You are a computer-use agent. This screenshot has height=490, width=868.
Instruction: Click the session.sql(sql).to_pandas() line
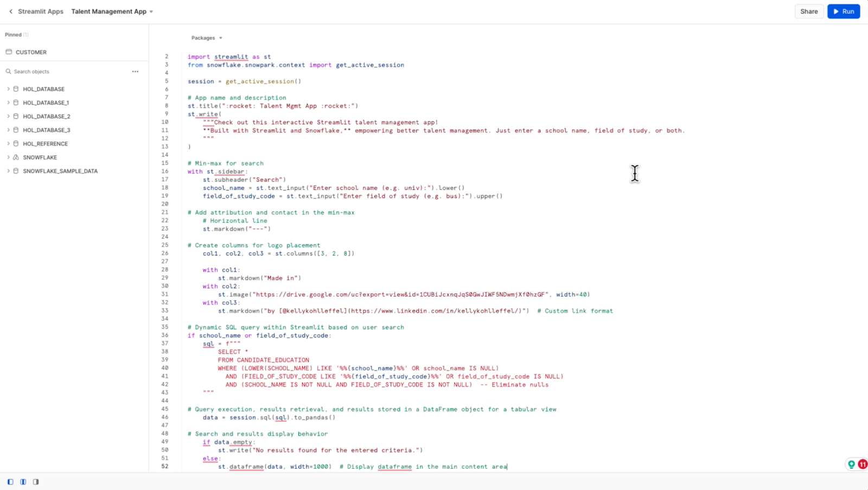(x=269, y=417)
